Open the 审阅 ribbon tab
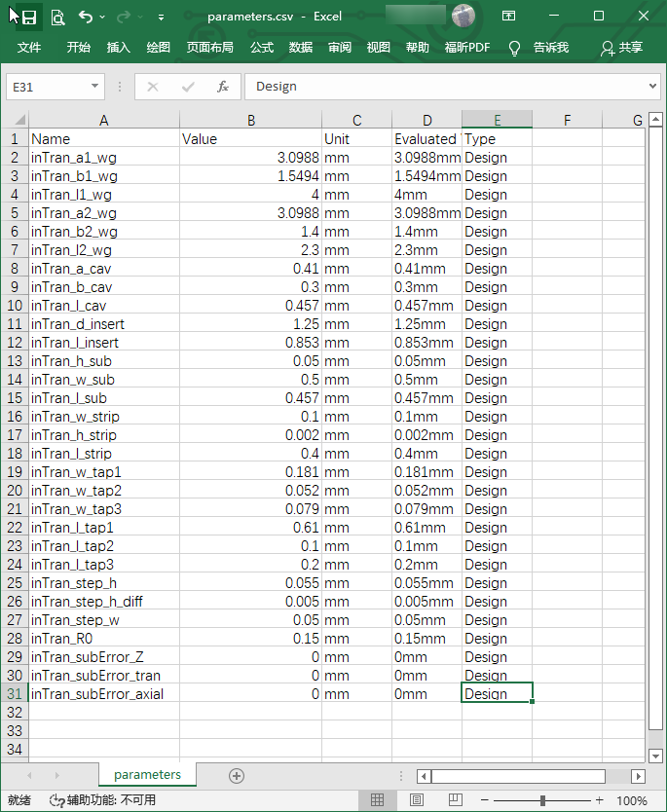Image resolution: width=667 pixels, height=812 pixels. tap(340, 48)
